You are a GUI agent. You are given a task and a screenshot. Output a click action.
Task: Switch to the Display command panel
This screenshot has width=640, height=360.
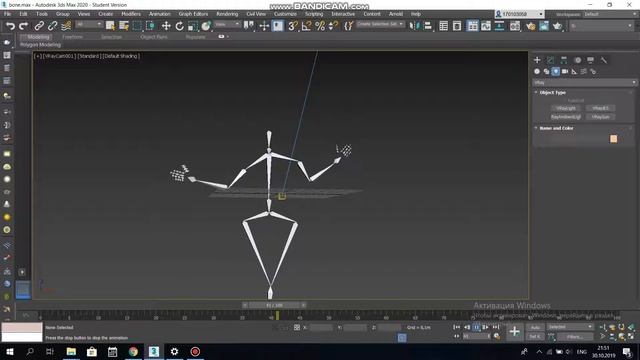click(590, 60)
